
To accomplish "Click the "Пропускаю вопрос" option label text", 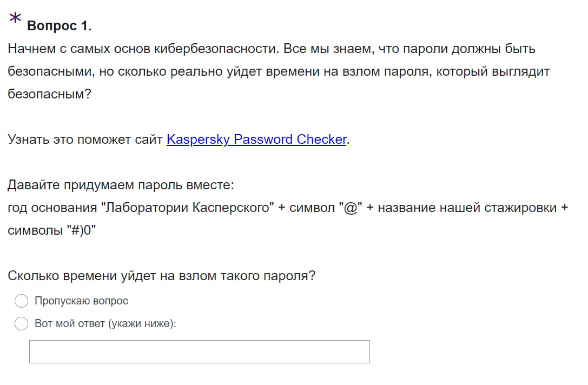I will pyautogui.click(x=81, y=301).
